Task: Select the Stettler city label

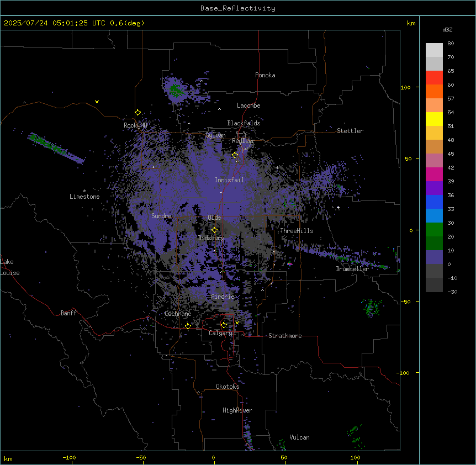Action: coord(350,131)
